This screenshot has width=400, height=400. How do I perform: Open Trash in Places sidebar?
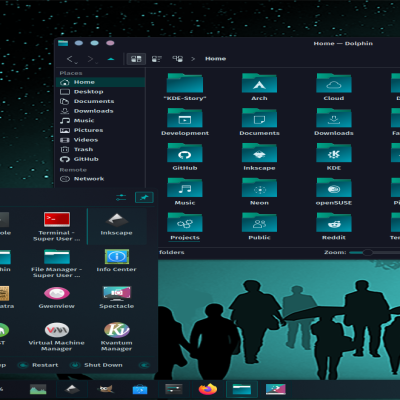tap(101, 150)
